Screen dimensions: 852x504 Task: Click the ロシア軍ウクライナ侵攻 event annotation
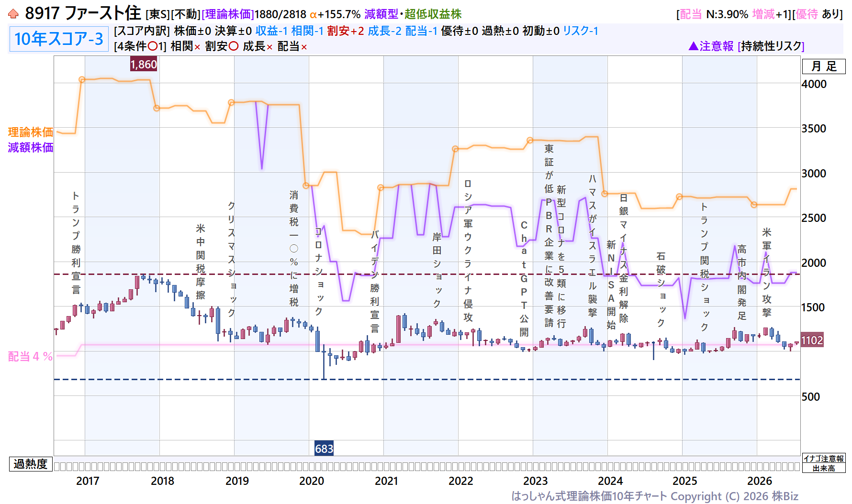tap(468, 251)
